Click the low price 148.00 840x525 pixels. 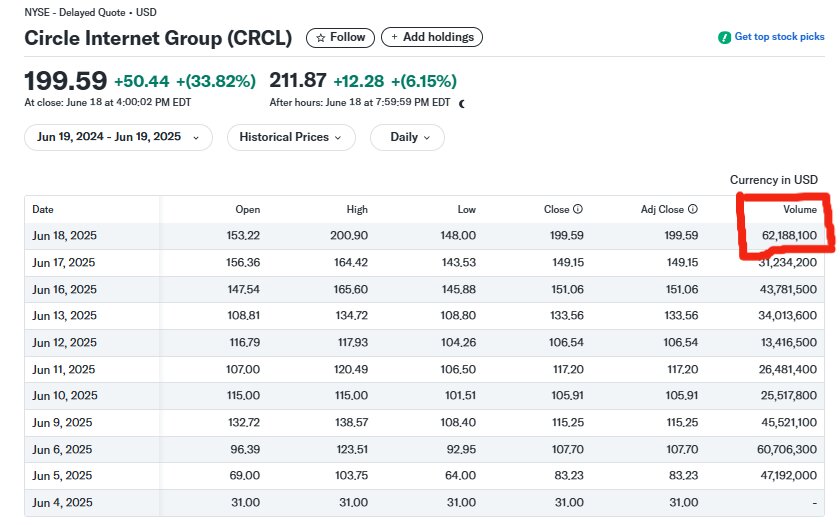[x=458, y=235]
